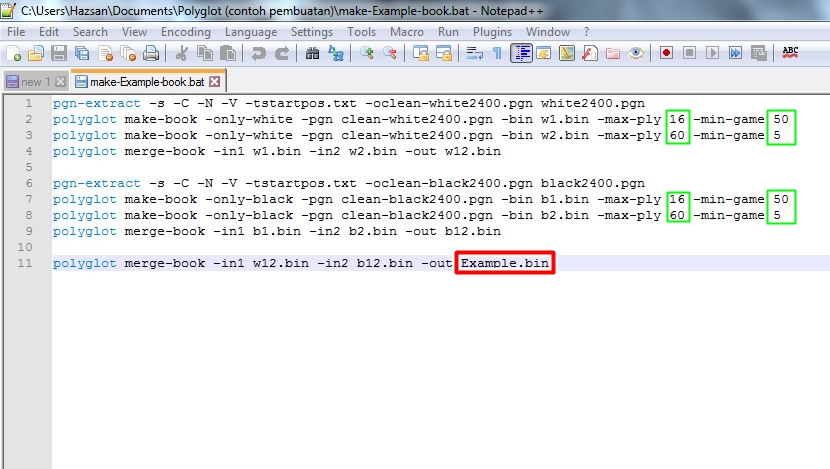The image size is (830, 469).
Task: Click the Undo arrow icon
Action: [x=259, y=53]
